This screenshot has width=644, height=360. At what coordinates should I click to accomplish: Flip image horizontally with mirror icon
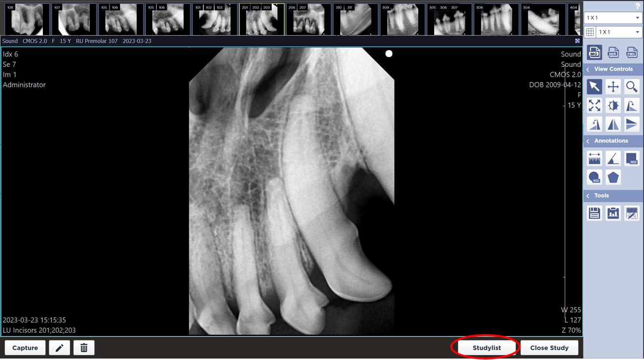point(613,124)
